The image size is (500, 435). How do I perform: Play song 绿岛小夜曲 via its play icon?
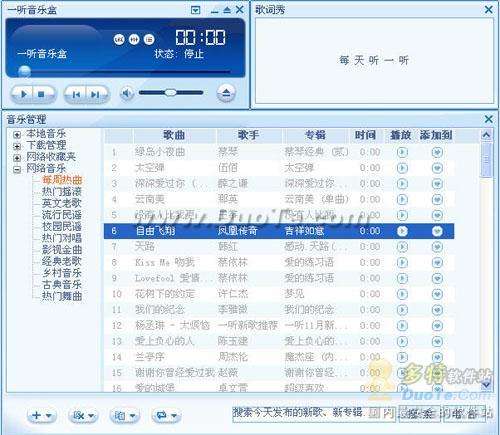[402, 152]
